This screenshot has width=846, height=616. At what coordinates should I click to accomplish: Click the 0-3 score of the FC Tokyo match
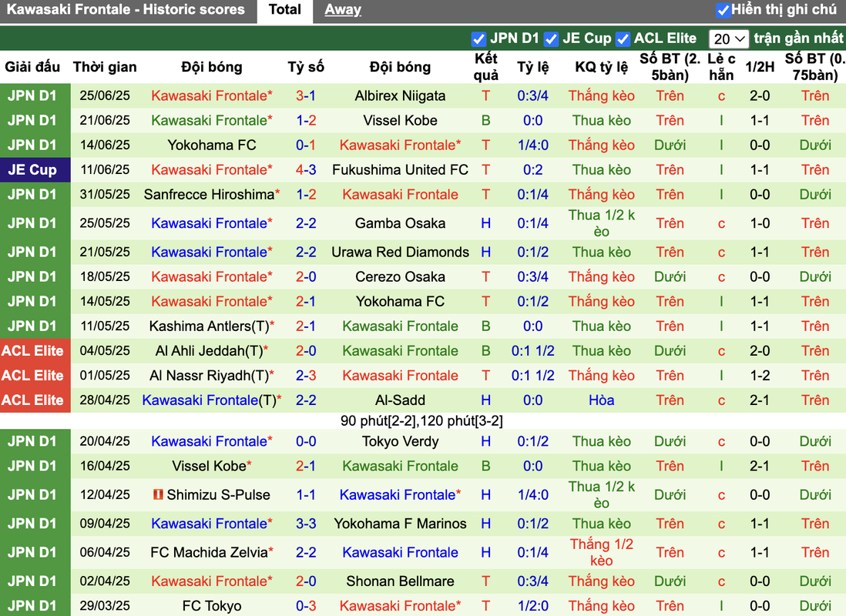click(305, 606)
